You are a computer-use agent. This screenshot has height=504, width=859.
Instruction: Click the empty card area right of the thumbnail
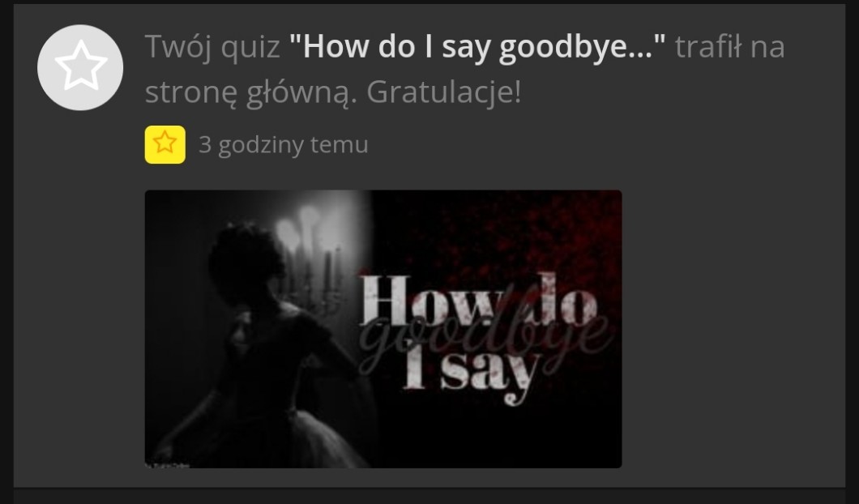pos(733,329)
